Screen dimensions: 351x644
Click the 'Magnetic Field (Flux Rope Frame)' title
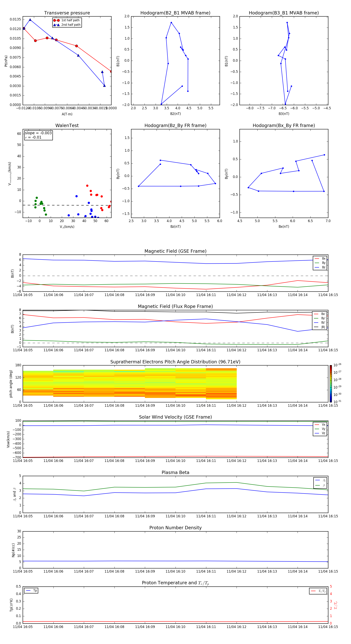click(175, 307)
